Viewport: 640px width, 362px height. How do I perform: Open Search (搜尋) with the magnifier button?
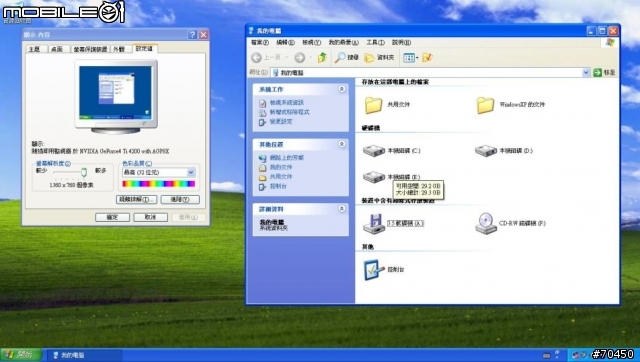pos(347,58)
